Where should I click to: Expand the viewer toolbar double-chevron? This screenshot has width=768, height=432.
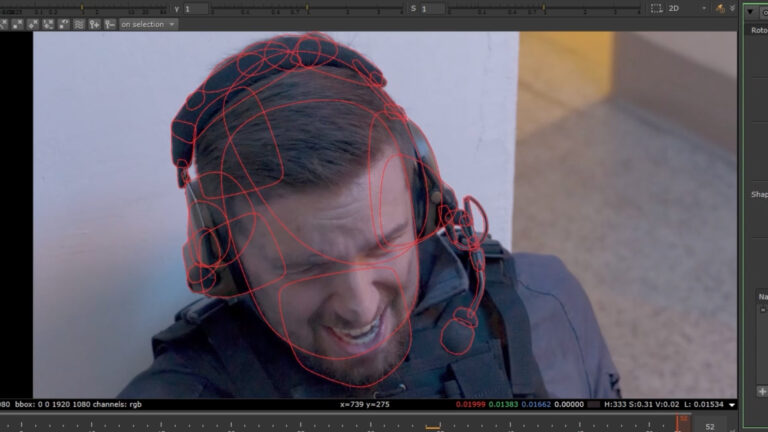coord(732,8)
